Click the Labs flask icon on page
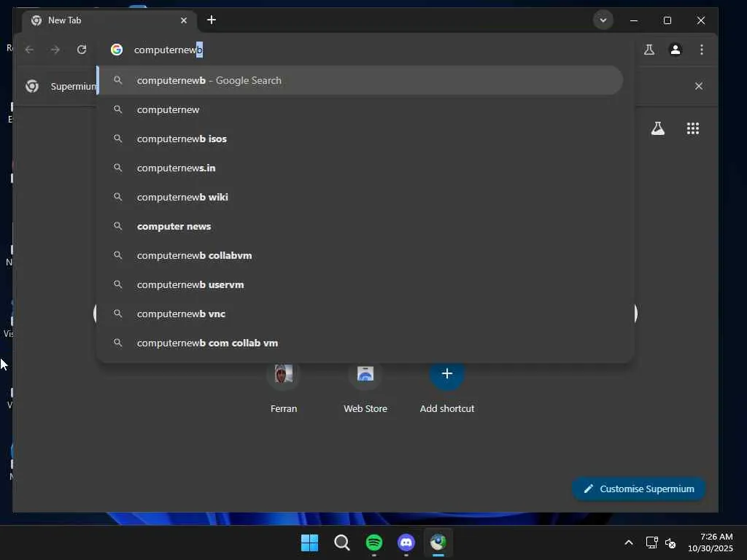 658,128
